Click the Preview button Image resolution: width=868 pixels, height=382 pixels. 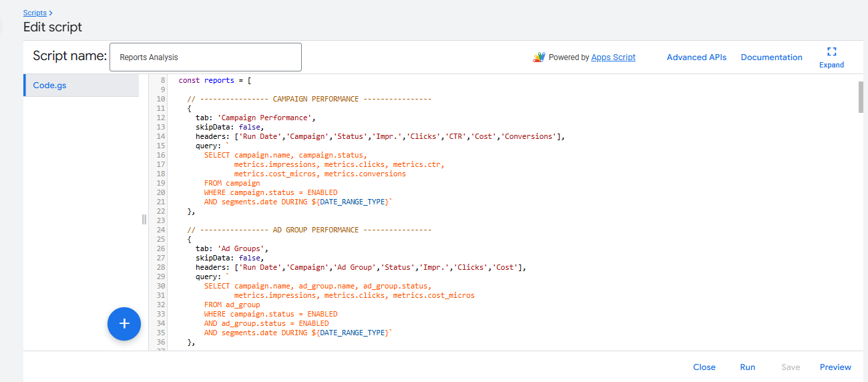[835, 367]
